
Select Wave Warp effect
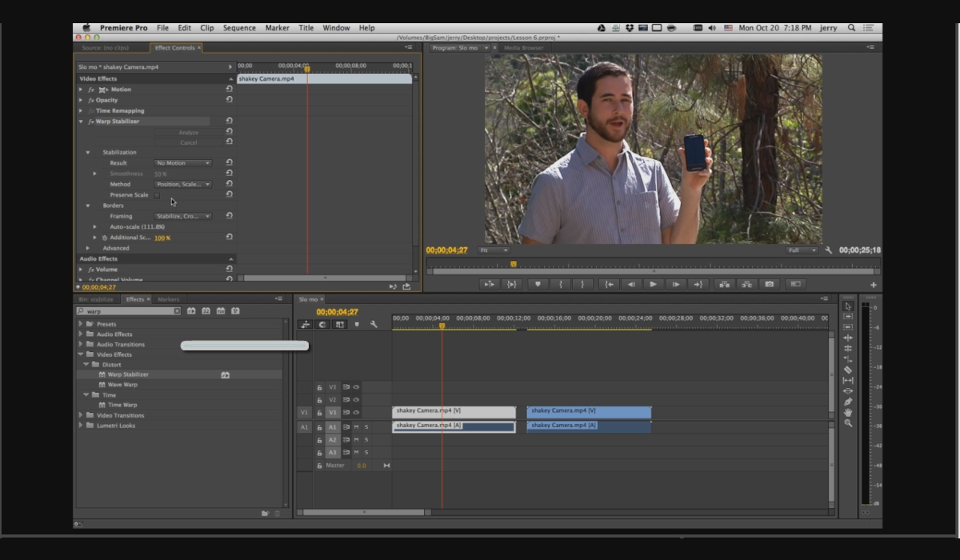(x=122, y=385)
